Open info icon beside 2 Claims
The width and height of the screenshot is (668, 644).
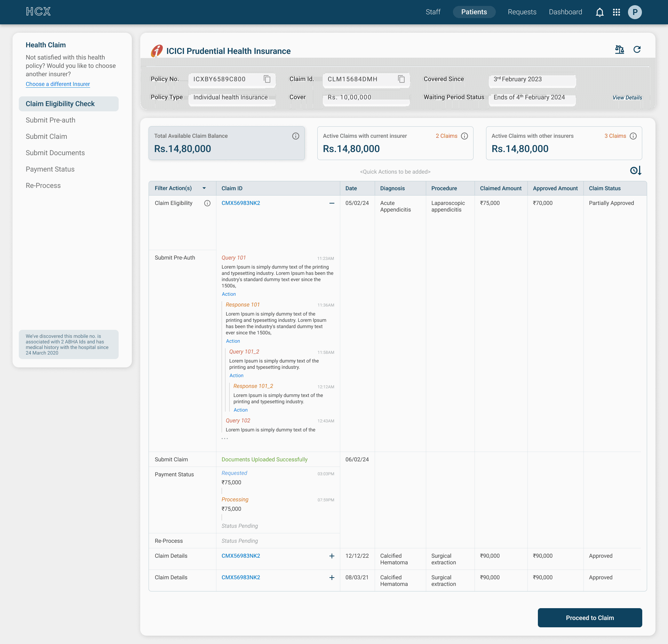coord(464,136)
